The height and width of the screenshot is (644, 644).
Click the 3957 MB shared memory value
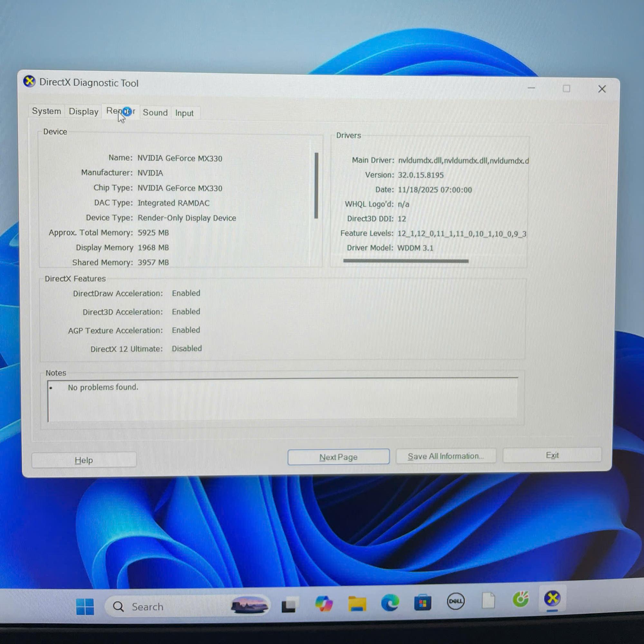point(153,262)
